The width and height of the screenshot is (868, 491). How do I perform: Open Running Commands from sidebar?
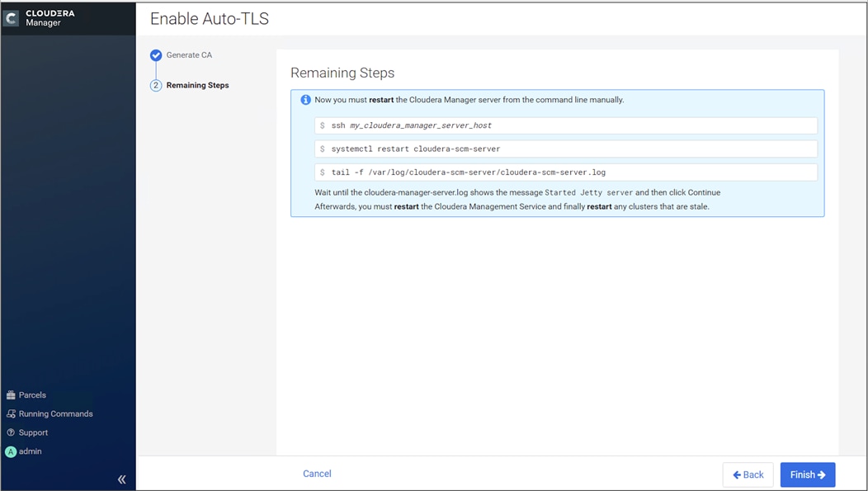pyautogui.click(x=55, y=414)
